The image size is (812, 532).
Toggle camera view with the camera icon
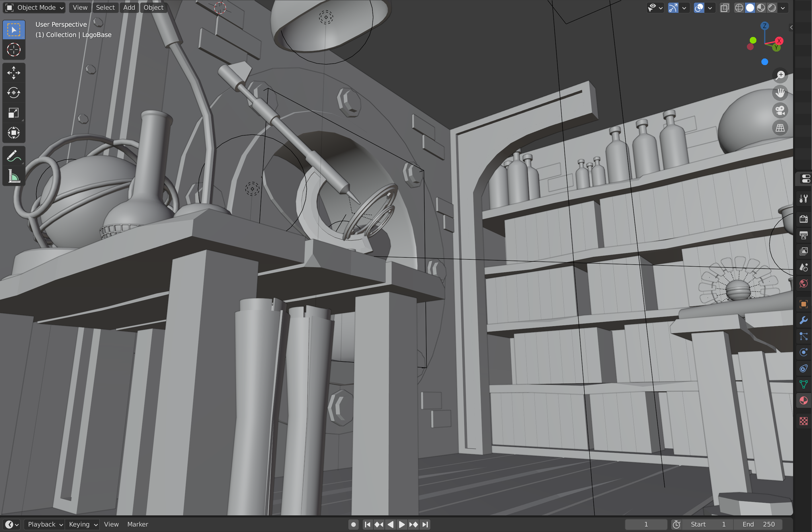(780, 110)
